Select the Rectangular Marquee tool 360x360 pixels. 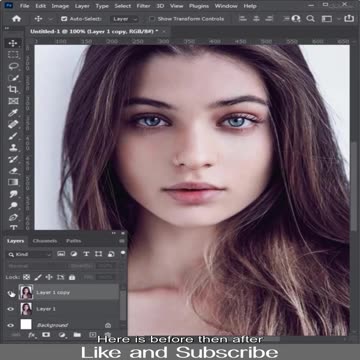pyautogui.click(x=13, y=55)
